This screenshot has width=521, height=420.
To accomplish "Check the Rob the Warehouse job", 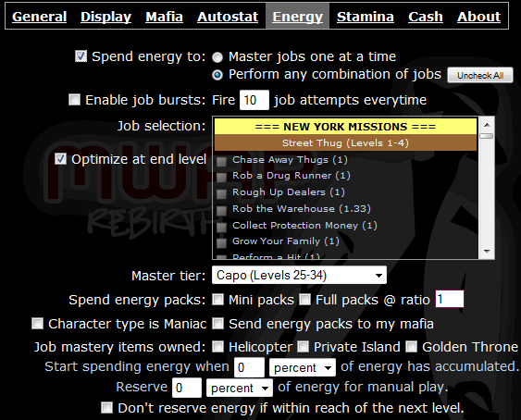I will tap(221, 211).
